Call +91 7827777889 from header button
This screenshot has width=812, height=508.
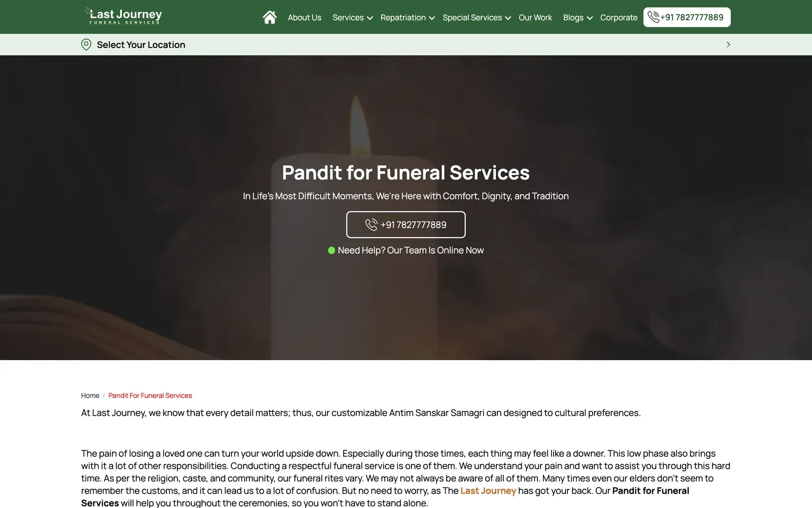(687, 17)
